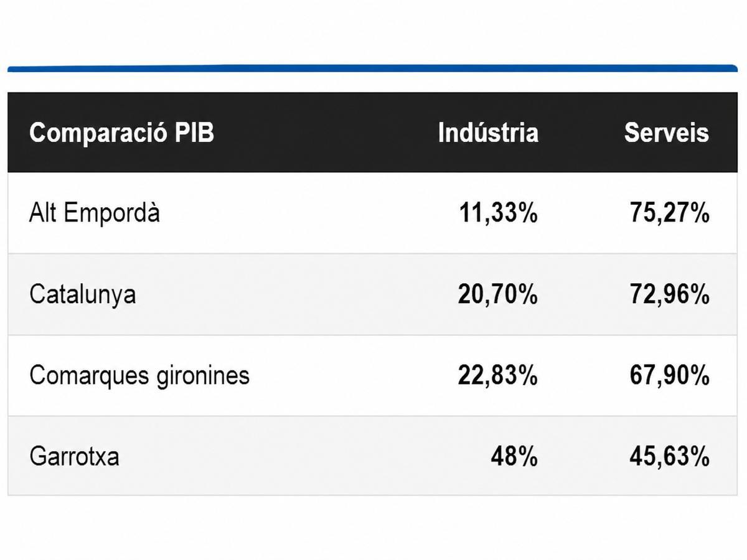Select Garrotxa's 48% Indústria cell

pyautogui.click(x=514, y=457)
